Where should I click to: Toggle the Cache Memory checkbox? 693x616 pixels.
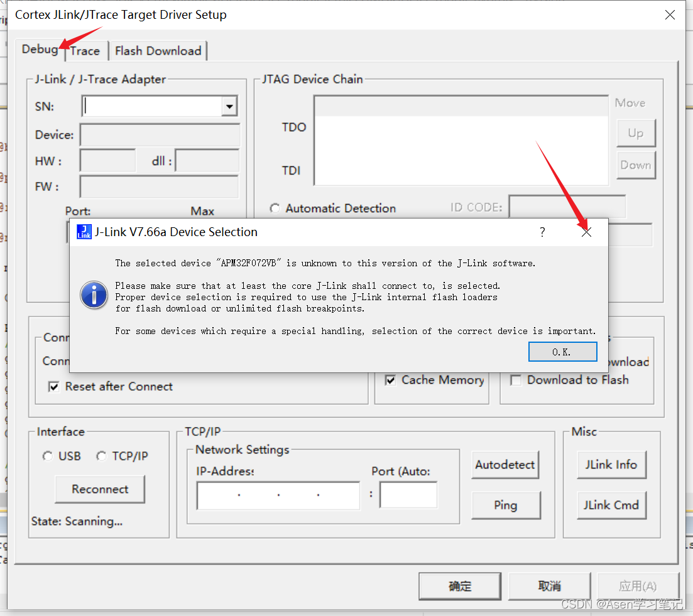tap(390, 380)
